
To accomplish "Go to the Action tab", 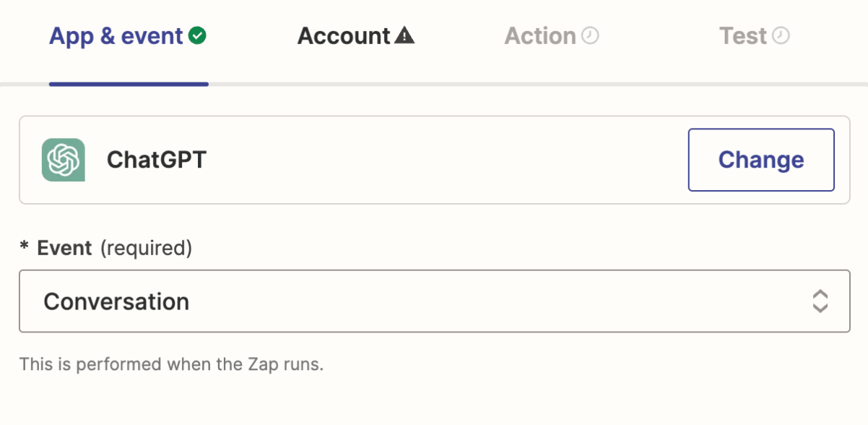I will 539,36.
